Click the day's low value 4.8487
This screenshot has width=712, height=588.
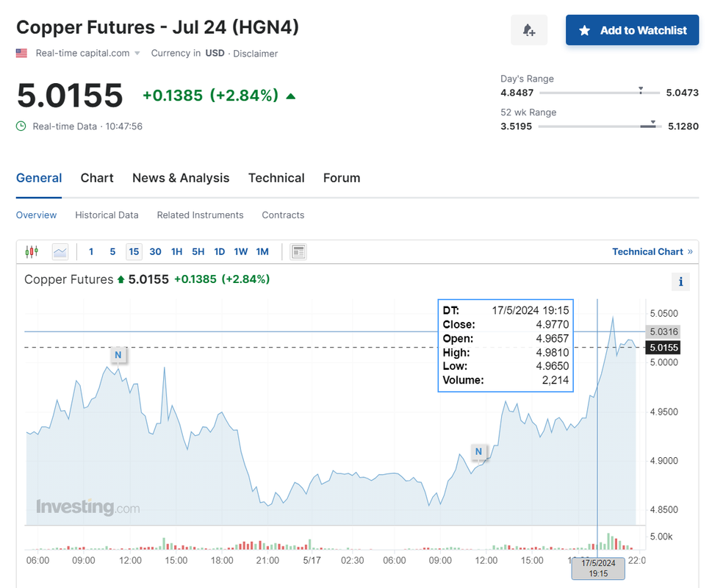[x=517, y=93]
